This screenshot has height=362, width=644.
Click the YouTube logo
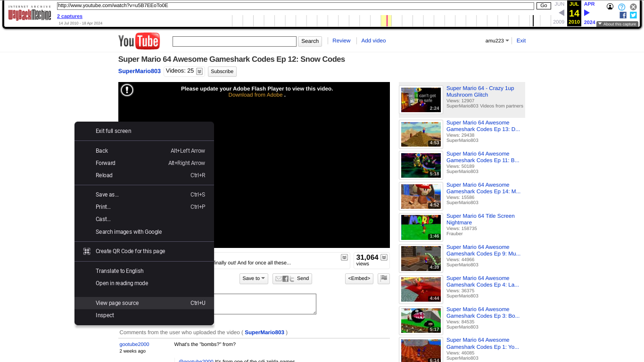click(139, 41)
